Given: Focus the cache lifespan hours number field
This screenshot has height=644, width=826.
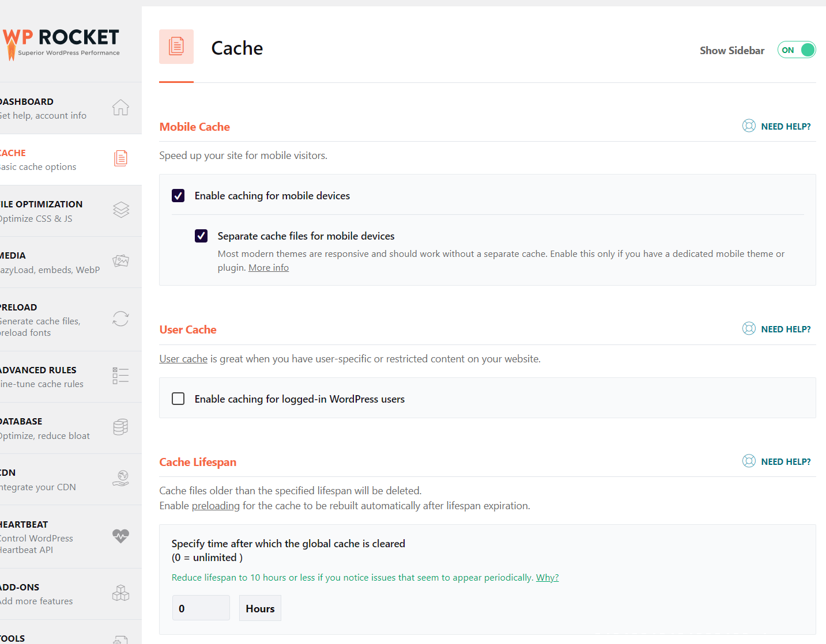Looking at the screenshot, I should [201, 608].
